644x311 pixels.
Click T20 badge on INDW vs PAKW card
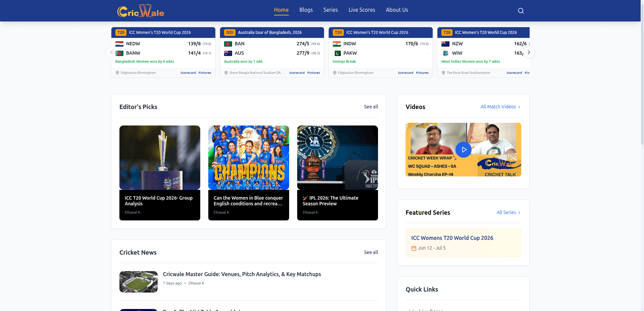pos(338,33)
